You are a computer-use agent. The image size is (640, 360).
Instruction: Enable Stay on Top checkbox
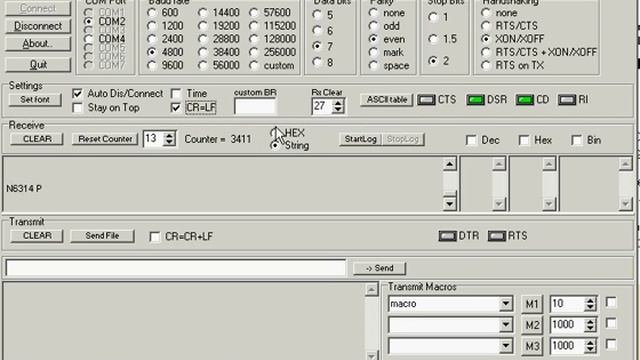click(77, 108)
